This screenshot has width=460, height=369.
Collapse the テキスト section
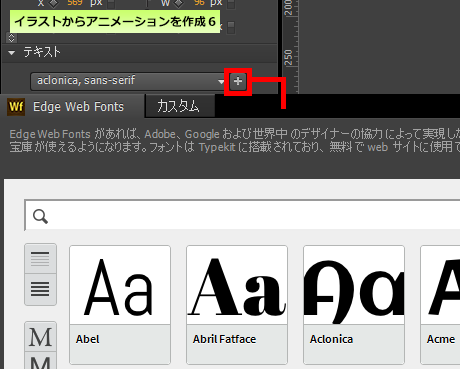(x=12, y=53)
